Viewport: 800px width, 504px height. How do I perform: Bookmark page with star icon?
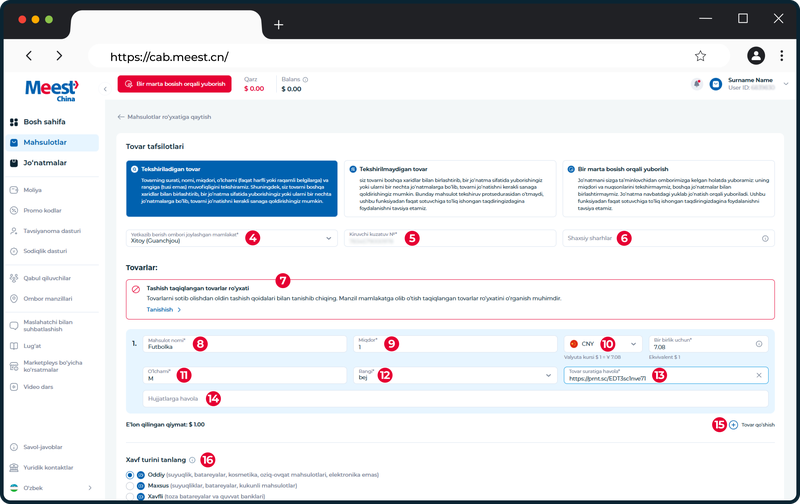coord(700,56)
